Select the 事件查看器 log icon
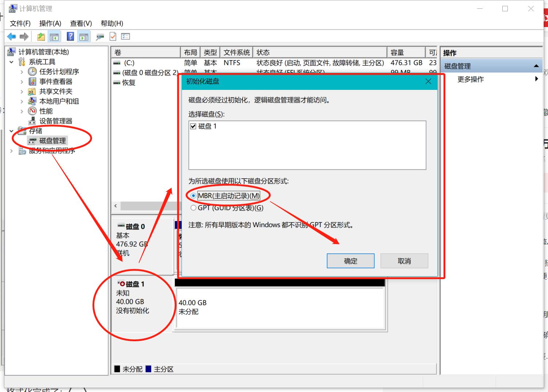Viewport: 548px width, 392px height. pyautogui.click(x=33, y=81)
